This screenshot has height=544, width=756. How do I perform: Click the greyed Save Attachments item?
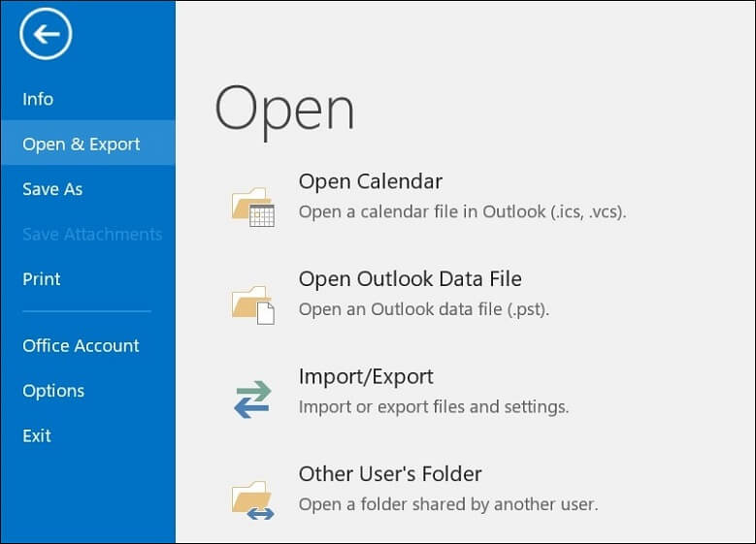pos(87,234)
